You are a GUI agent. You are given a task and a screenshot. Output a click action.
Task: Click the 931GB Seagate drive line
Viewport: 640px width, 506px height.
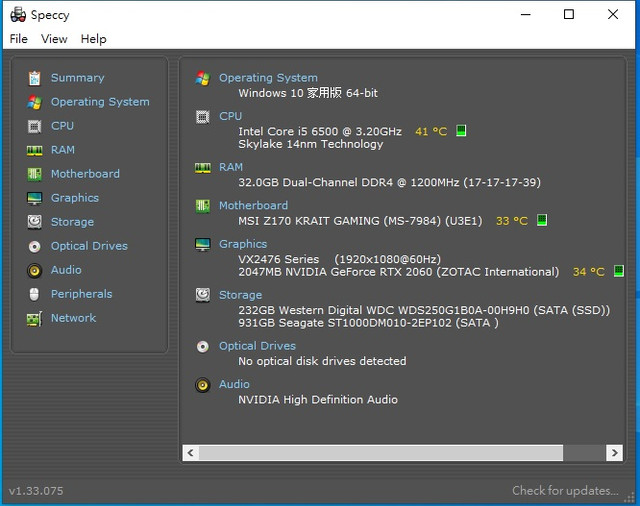(x=368, y=323)
